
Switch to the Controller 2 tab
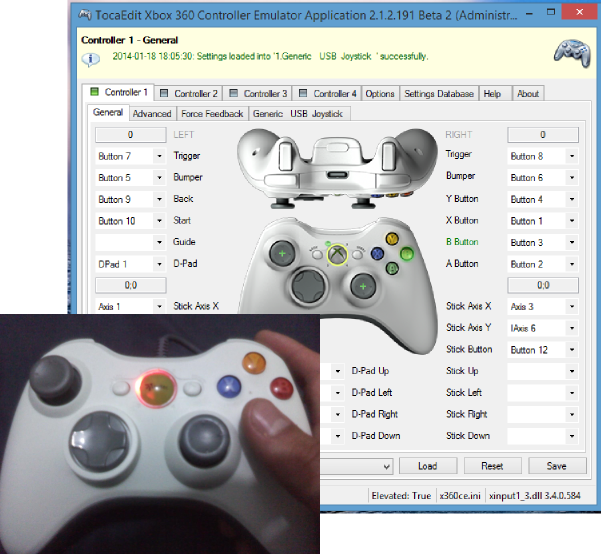(189, 94)
